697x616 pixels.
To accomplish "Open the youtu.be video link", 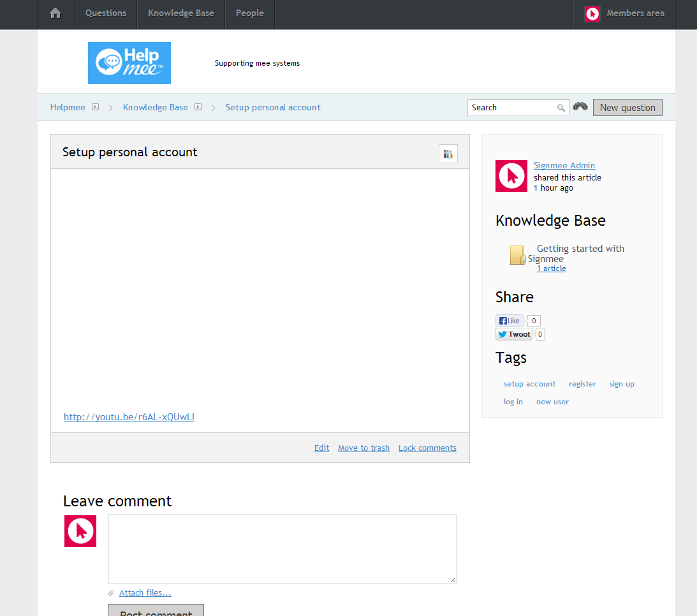I will (129, 417).
